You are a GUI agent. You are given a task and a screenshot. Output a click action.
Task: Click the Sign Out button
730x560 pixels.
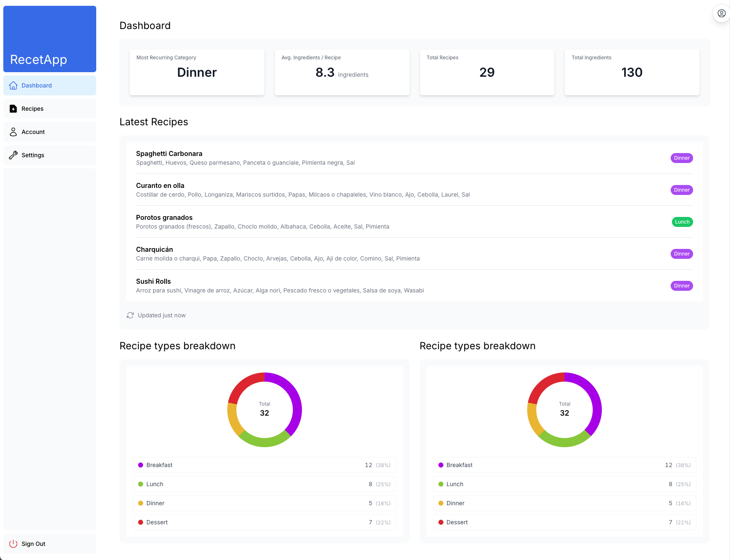point(50,544)
